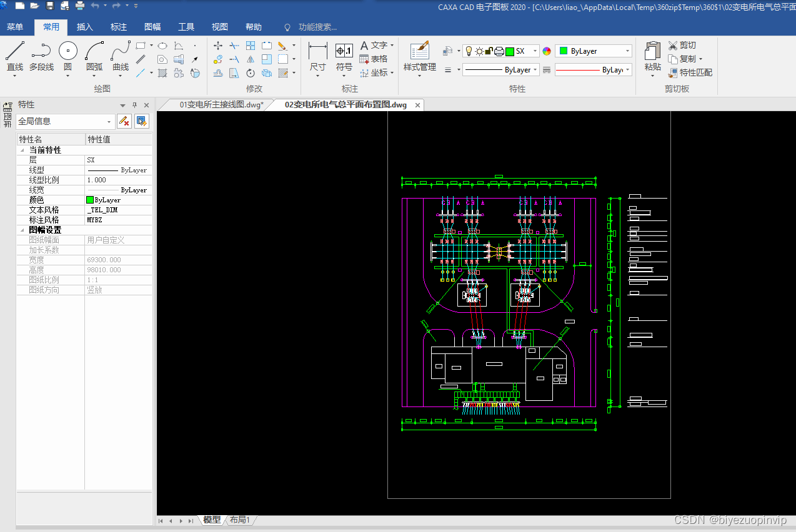Switch to the 工具 ribbon tab

(186, 27)
